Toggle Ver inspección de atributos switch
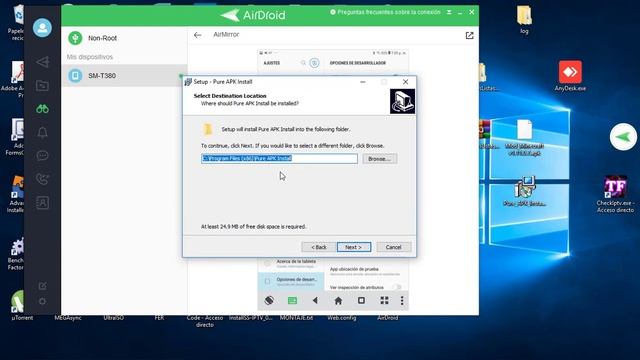 (x=396, y=287)
